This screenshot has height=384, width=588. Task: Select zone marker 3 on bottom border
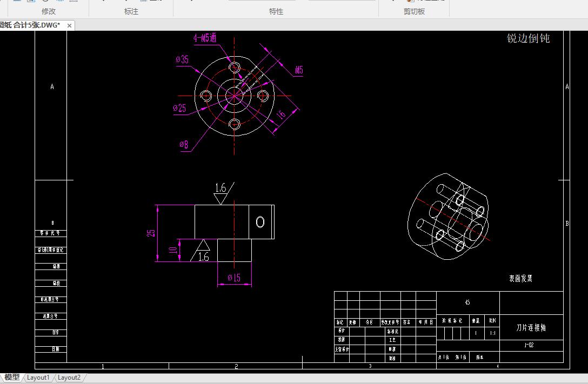[x=370, y=366]
